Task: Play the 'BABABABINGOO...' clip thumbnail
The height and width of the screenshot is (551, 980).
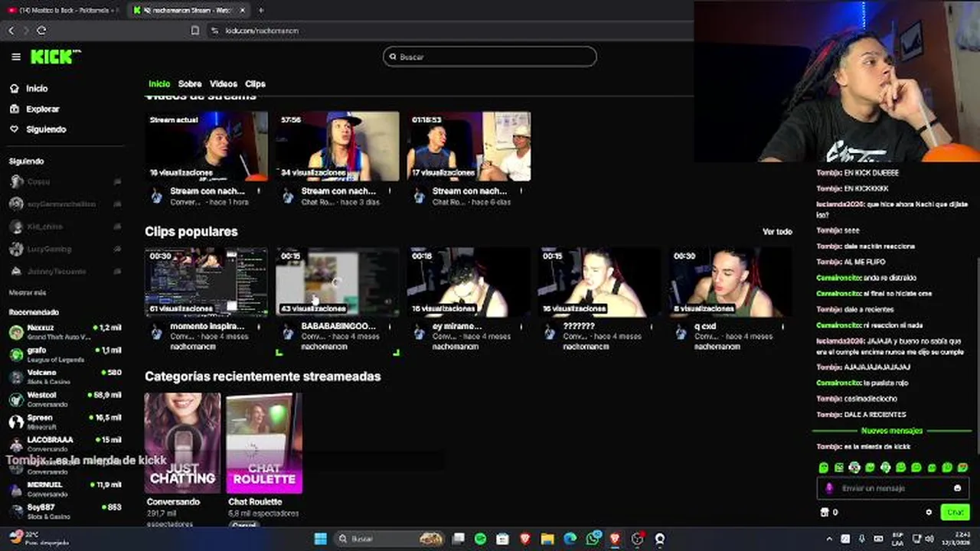Action: [338, 282]
